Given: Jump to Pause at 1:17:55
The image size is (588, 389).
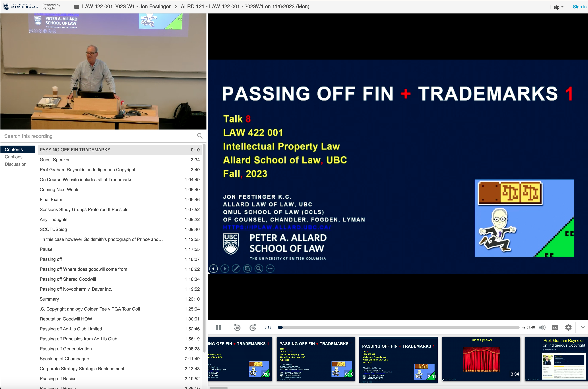Looking at the screenshot, I should coord(120,249).
